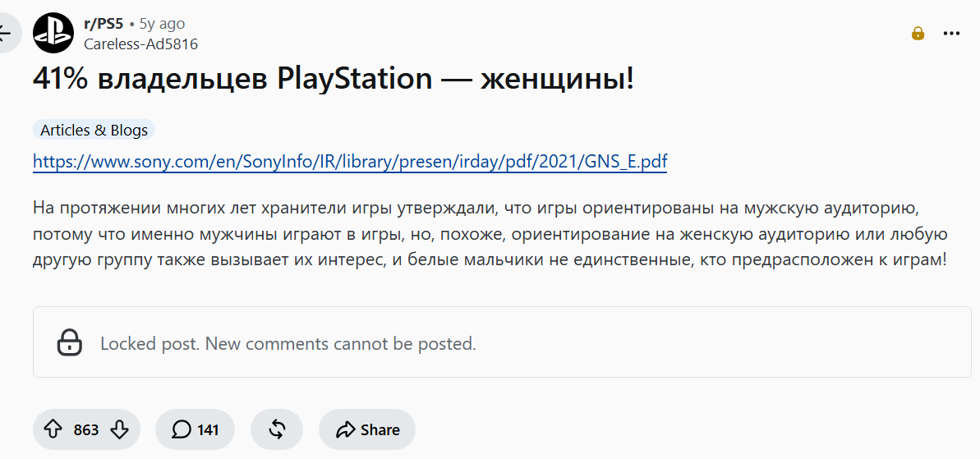This screenshot has height=459, width=980.
Task: Click the post title about 41% PlayStation
Action: point(334,80)
